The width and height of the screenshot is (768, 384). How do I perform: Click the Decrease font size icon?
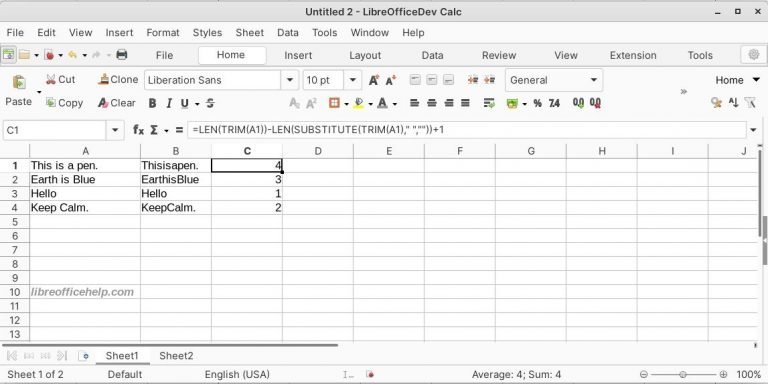pos(390,80)
